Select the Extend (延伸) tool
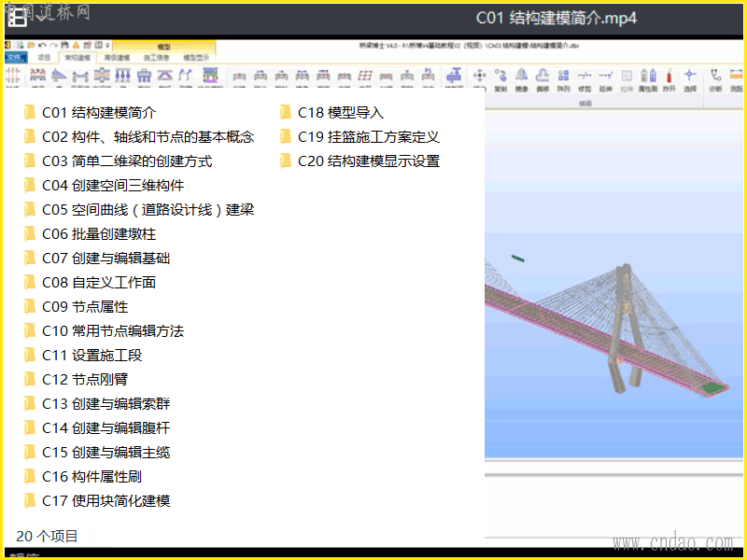Viewport: 747px width, 560px height. pos(605,76)
